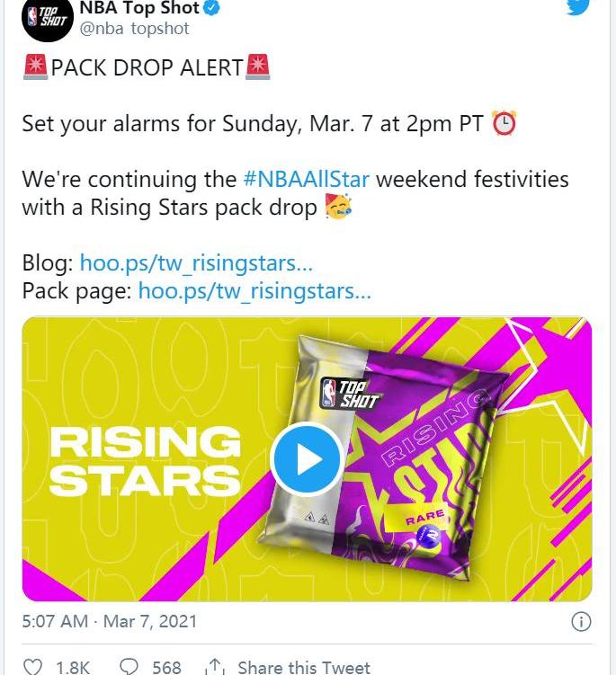This screenshot has width=616, height=675.
Task: Click the share arrow icon
Action: pyautogui.click(x=215, y=666)
